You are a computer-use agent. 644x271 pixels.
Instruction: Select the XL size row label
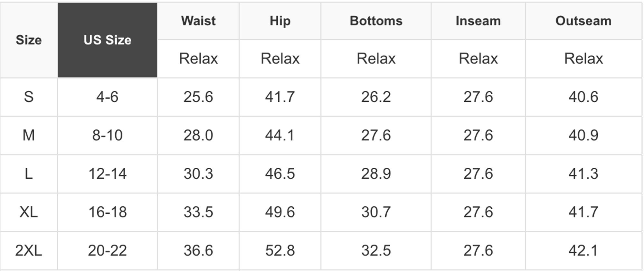point(29,212)
